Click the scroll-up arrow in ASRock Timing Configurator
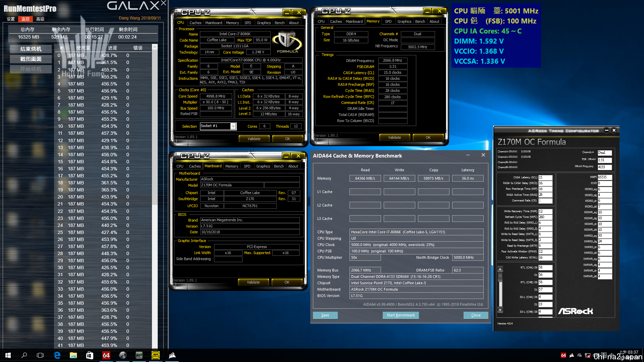The height and width of the screenshot is (362, 644). coord(500,269)
